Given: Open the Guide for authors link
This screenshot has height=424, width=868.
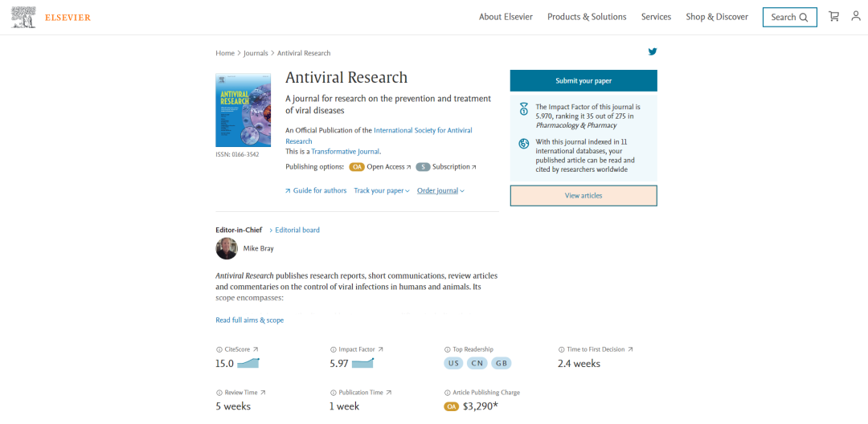Looking at the screenshot, I should pos(316,190).
